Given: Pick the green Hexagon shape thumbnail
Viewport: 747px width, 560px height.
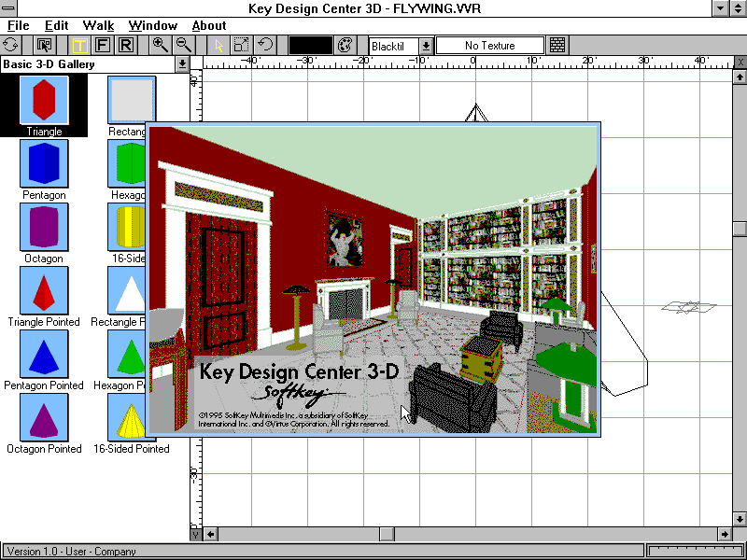Looking at the screenshot, I should tap(127, 163).
